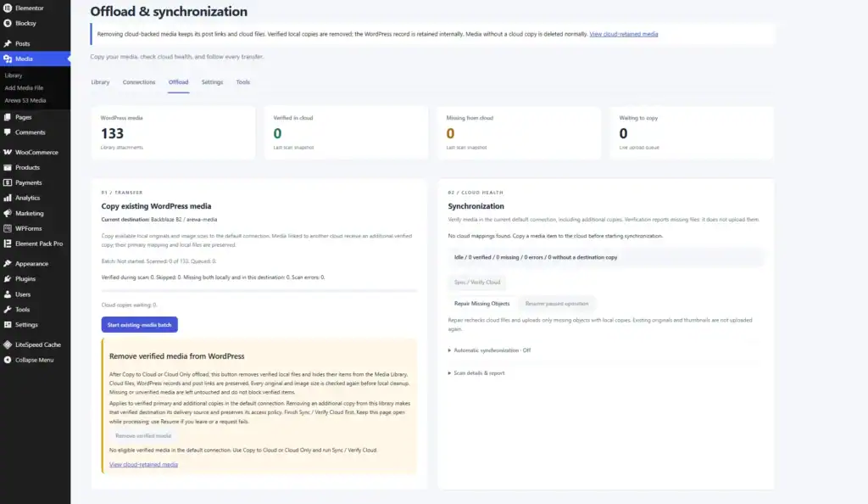This screenshot has width=868, height=504.
Task: Click the LiteSpeed Cache diamond icon
Action: pyautogui.click(x=7, y=344)
